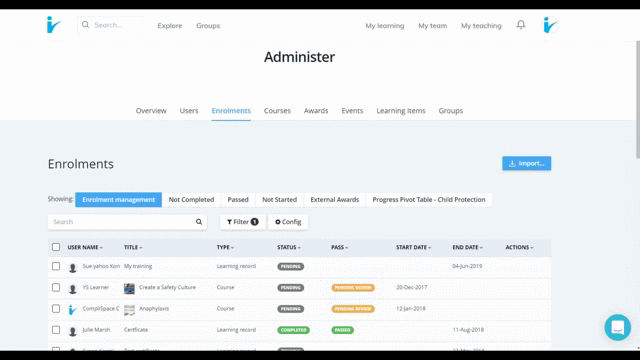Click the Import button
The height and width of the screenshot is (360, 640).
pyautogui.click(x=527, y=163)
